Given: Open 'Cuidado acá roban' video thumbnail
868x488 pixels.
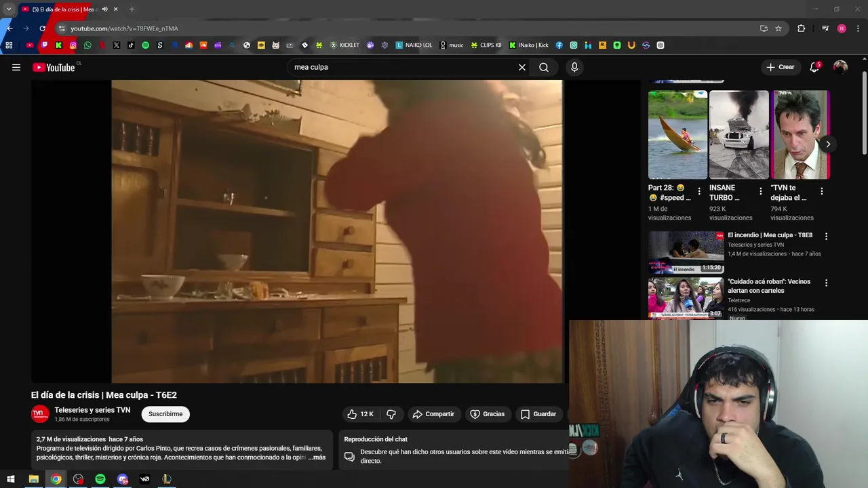Looking at the screenshot, I should [686, 297].
